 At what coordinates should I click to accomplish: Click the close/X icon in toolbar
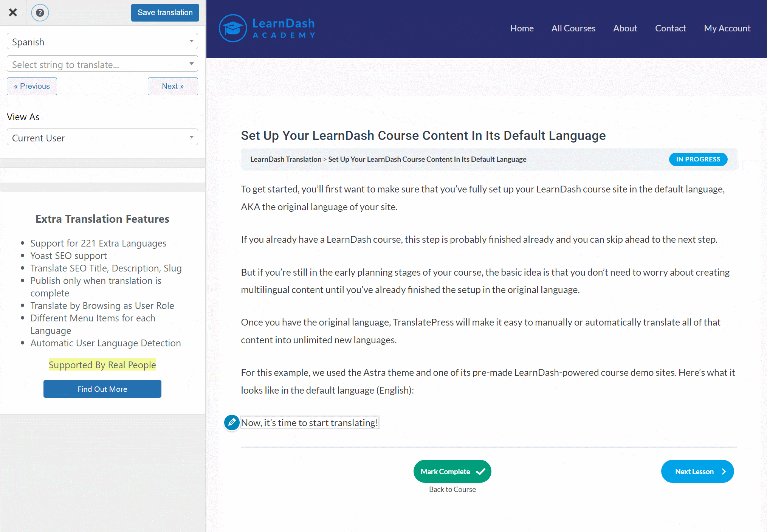[15, 12]
